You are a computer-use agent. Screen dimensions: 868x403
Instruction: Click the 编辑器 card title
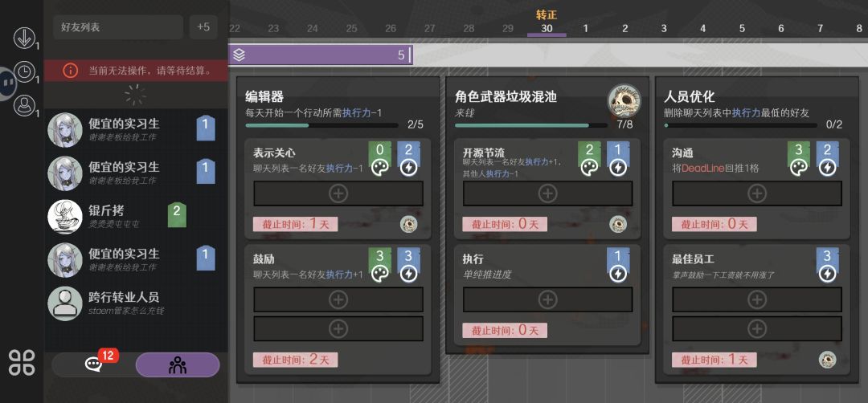264,97
